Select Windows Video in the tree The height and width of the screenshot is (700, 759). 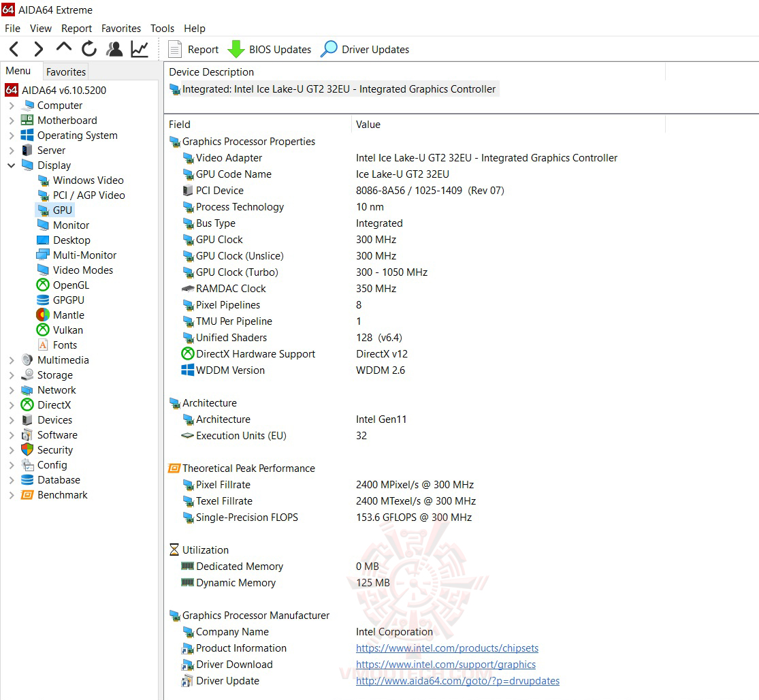coord(88,180)
